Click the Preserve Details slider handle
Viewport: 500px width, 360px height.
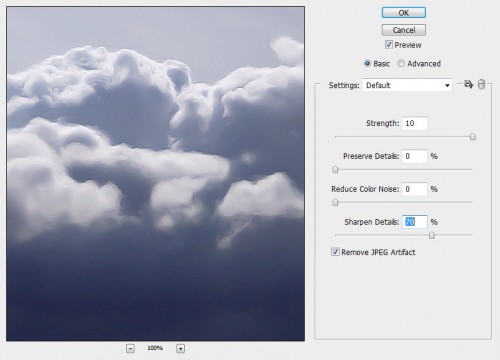(x=335, y=170)
